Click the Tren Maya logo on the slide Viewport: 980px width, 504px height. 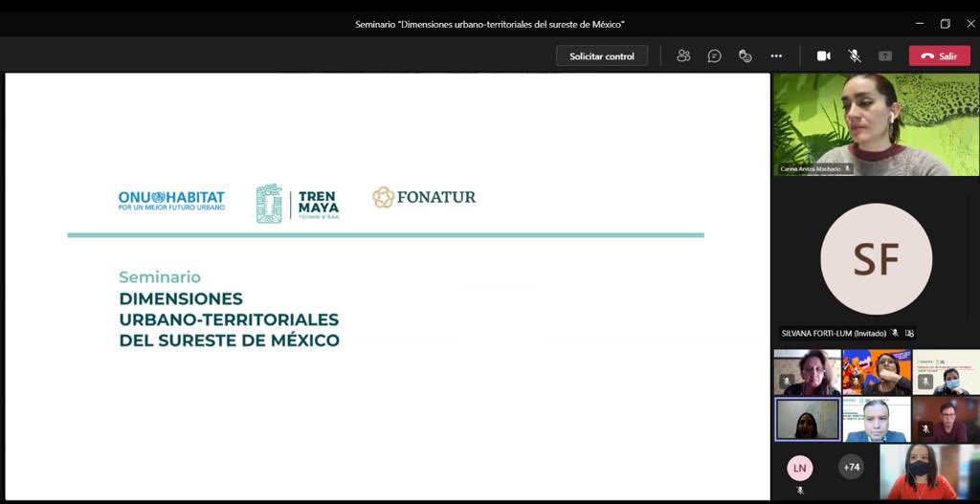[298, 203]
